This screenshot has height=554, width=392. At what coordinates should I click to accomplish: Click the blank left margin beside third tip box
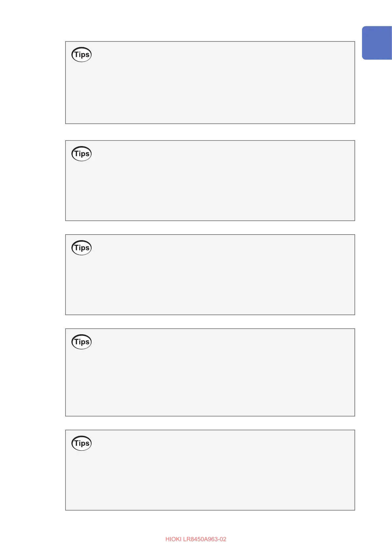coord(33,275)
